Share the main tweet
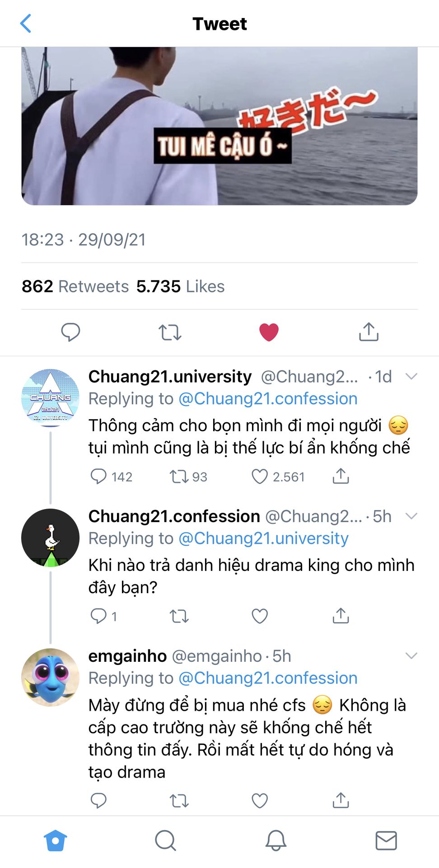Viewport: 439px width, 868px height. point(369,332)
